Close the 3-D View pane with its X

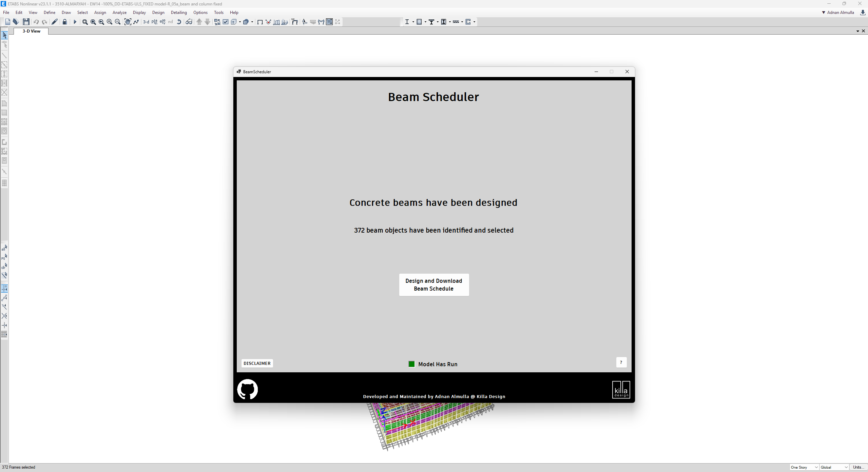pos(864,31)
